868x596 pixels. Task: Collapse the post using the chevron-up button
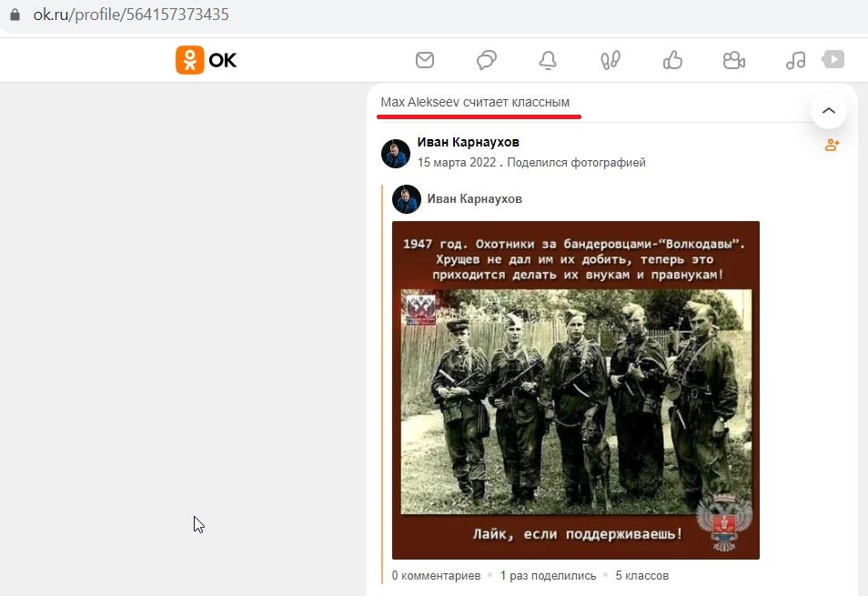(829, 111)
